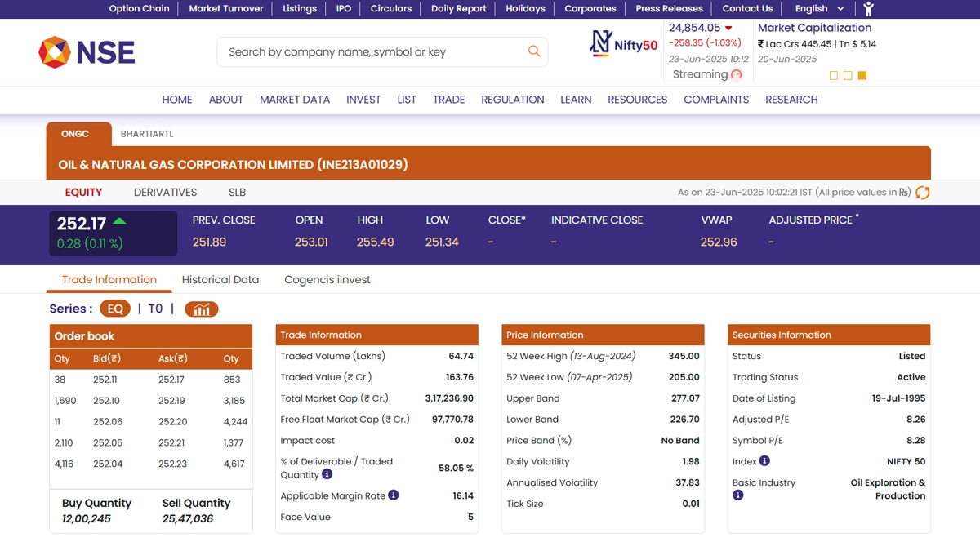The width and height of the screenshot is (980, 551).
Task: Click info icon beside Deliverable Quantity
Action: point(327,474)
